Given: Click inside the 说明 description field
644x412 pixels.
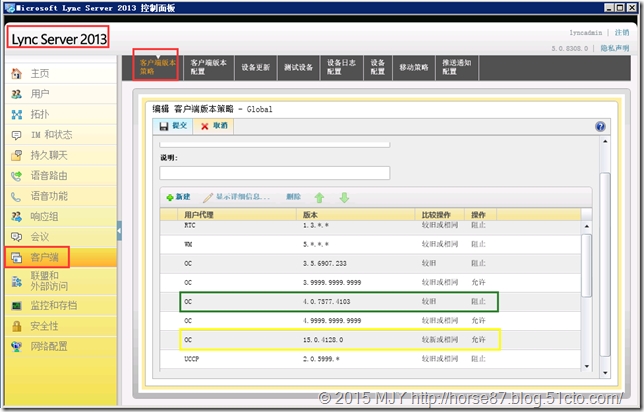Looking at the screenshot, I should click(275, 173).
